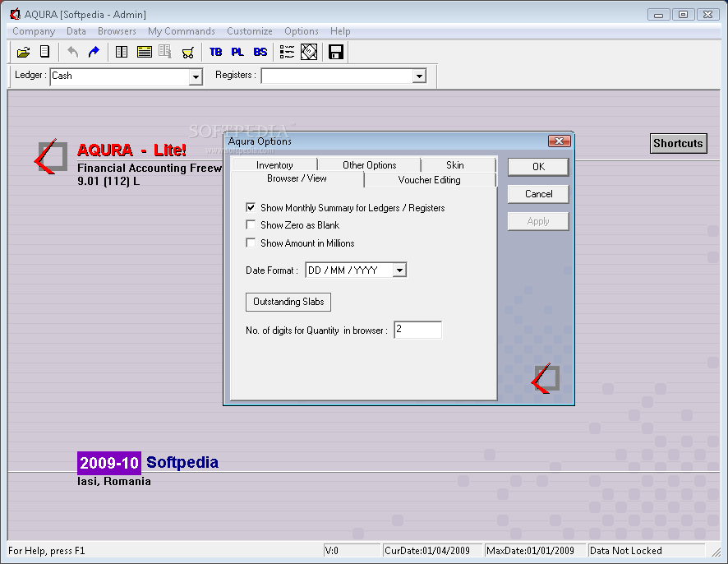The height and width of the screenshot is (564, 728).
Task: Open the BS balance sheet report
Action: coord(260,52)
